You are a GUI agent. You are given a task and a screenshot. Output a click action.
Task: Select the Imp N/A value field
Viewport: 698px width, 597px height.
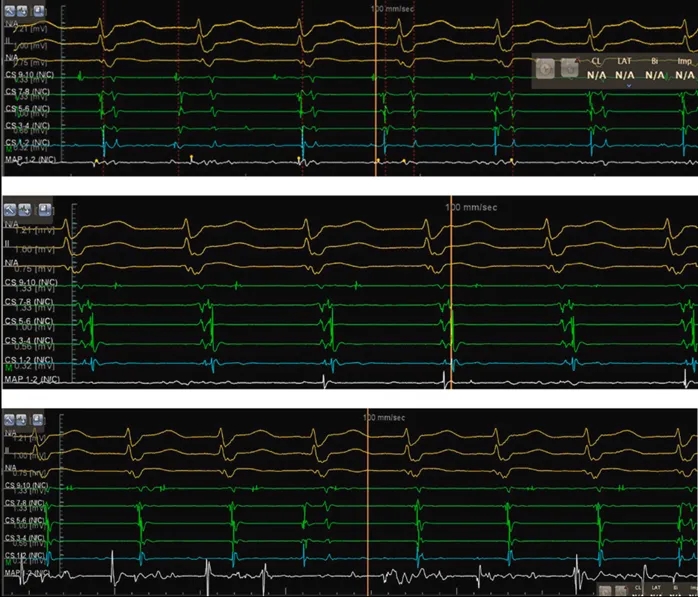[x=684, y=75]
